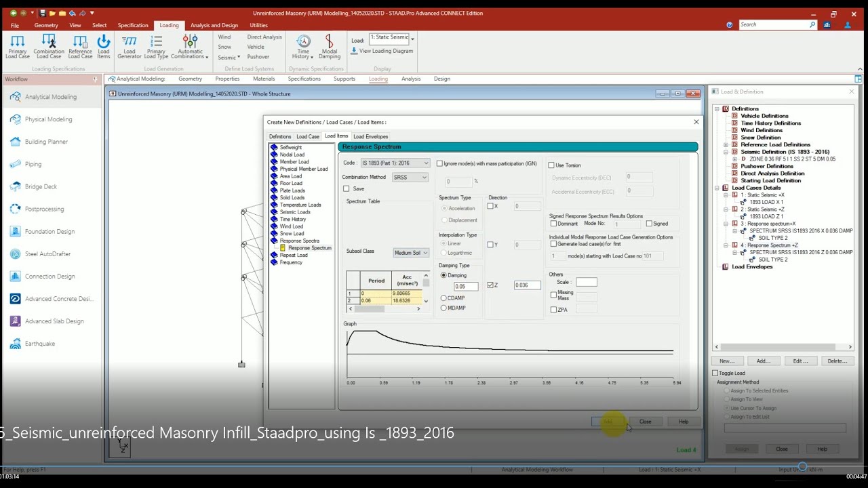The image size is (868, 488).
Task: Expand the Seismic dropdown in the ribbon
Action: [x=229, y=57]
